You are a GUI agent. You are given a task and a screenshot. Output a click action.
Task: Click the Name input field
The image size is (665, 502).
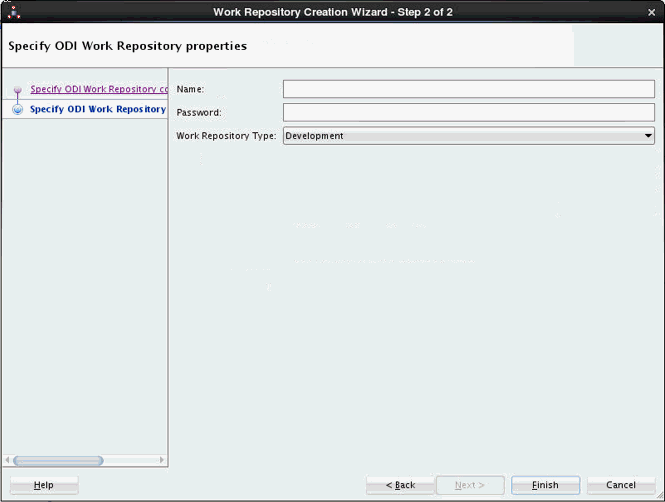469,89
